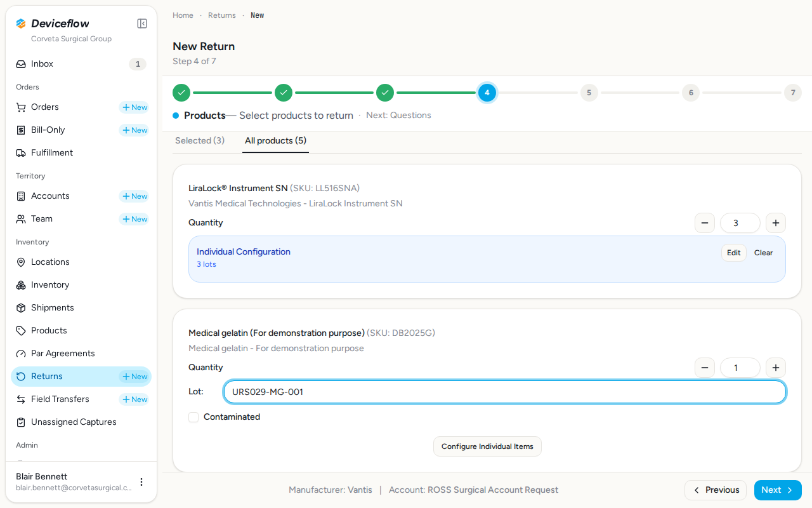Click the Unassigned Captures clipboard icon

coord(21,422)
